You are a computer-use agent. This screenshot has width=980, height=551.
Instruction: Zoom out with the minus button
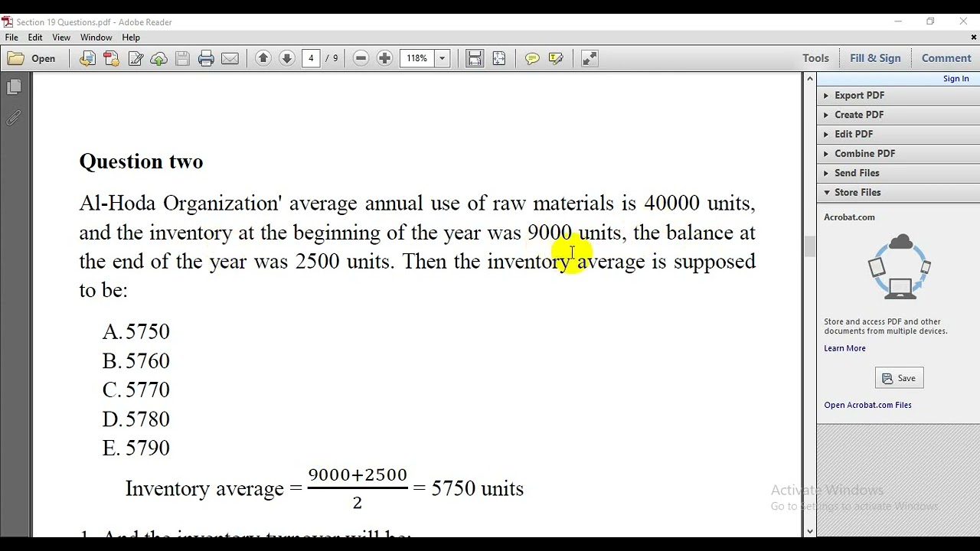click(x=361, y=58)
